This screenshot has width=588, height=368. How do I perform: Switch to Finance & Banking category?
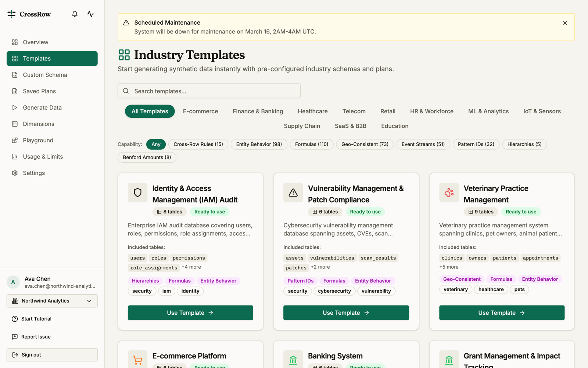pyautogui.click(x=258, y=112)
